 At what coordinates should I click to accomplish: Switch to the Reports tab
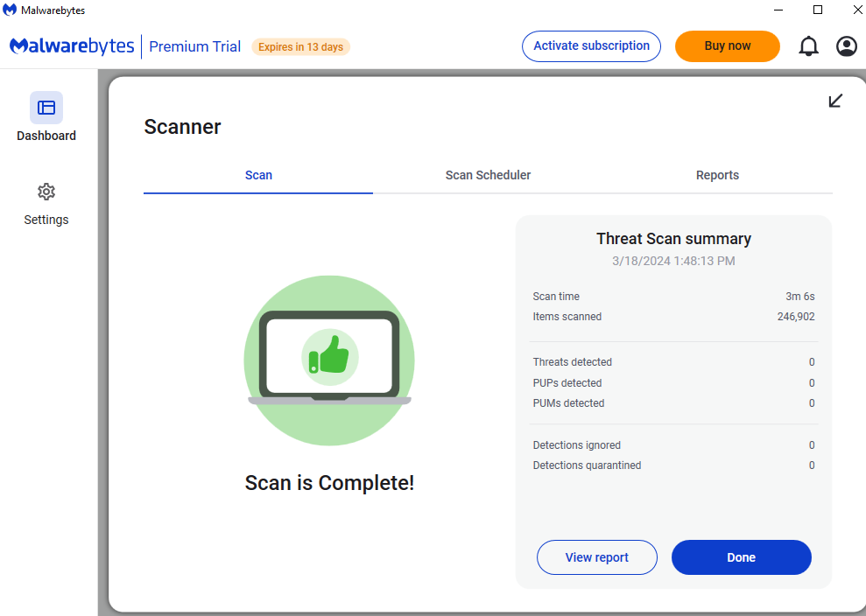[717, 175]
